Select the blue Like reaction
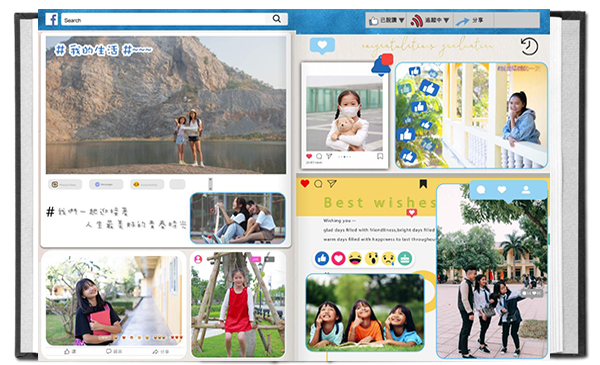This screenshot has width=600, height=365. tap(322, 259)
